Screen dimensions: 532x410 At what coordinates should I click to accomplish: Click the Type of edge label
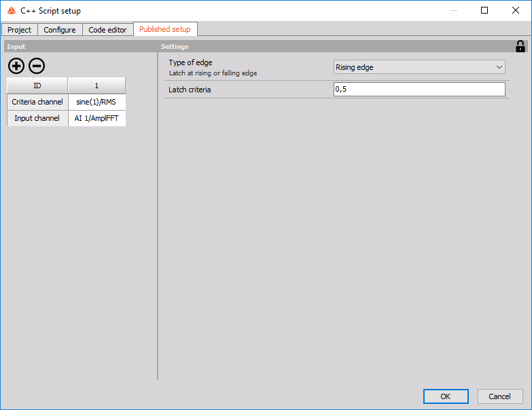(x=190, y=62)
